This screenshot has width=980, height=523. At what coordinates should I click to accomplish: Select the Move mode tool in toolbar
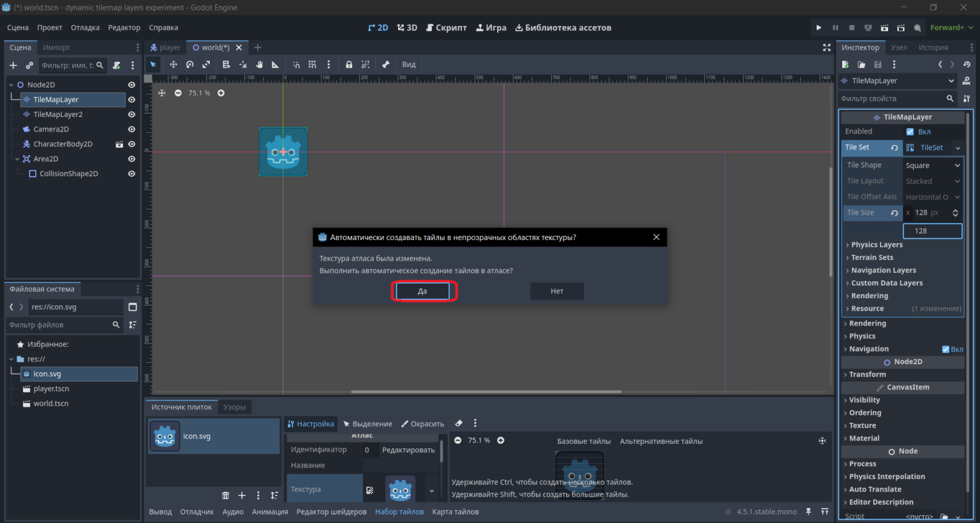[173, 64]
